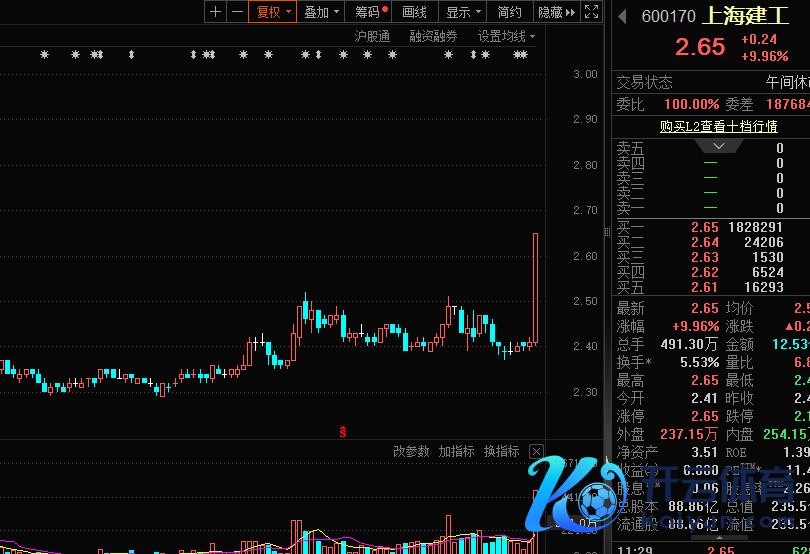
Task: Click the plus zoom-in chart icon
Action: click(x=216, y=12)
